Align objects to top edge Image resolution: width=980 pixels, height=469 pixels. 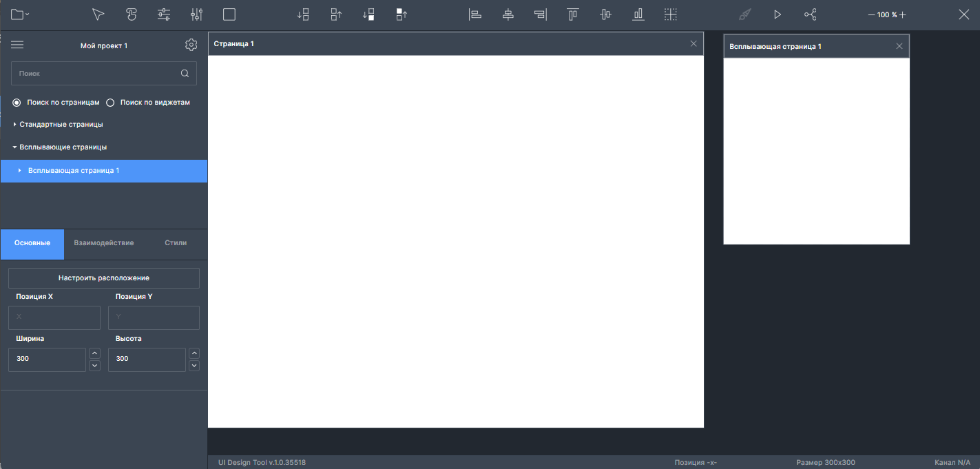coord(572,14)
